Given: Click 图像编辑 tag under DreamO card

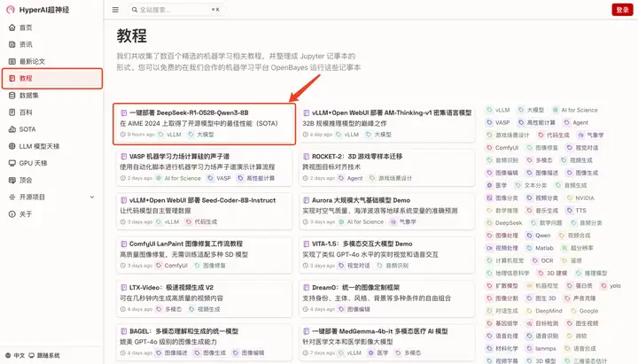Looking at the screenshot, I should [x=354, y=309].
